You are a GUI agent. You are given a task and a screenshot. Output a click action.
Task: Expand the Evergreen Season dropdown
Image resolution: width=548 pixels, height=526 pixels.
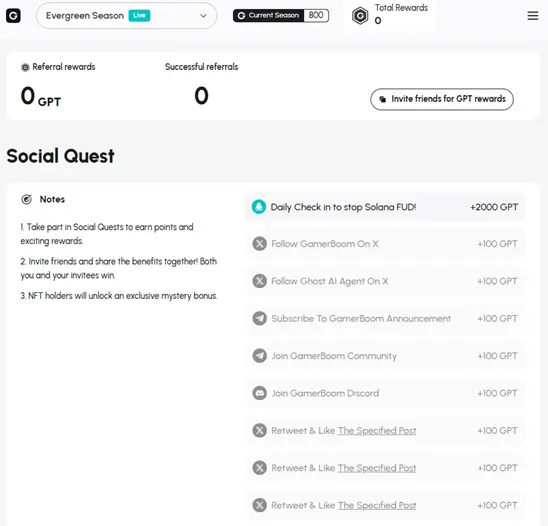point(127,16)
